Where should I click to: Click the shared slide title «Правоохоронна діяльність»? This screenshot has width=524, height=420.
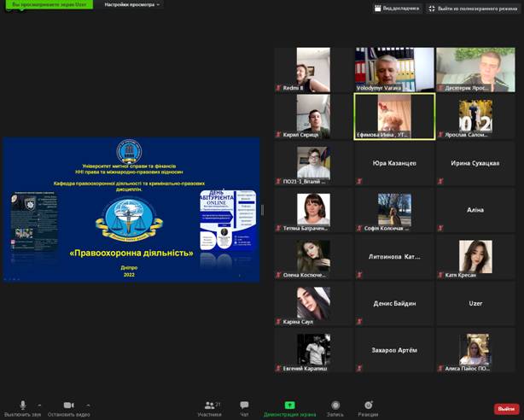pyautogui.click(x=131, y=254)
